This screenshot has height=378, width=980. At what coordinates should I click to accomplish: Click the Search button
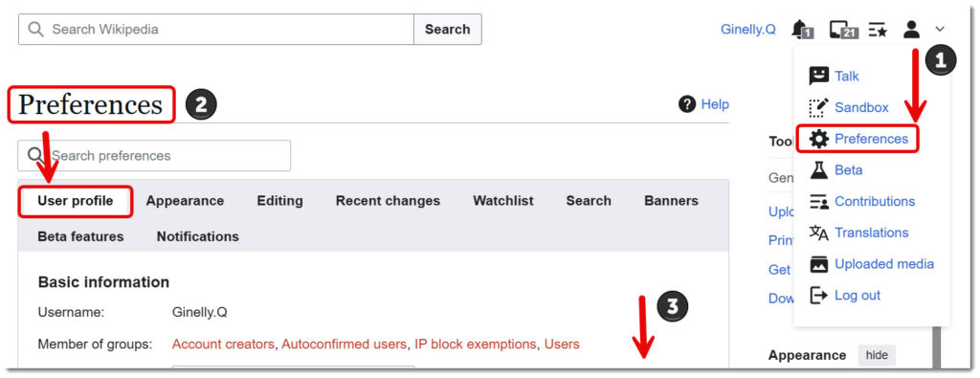coord(448,30)
